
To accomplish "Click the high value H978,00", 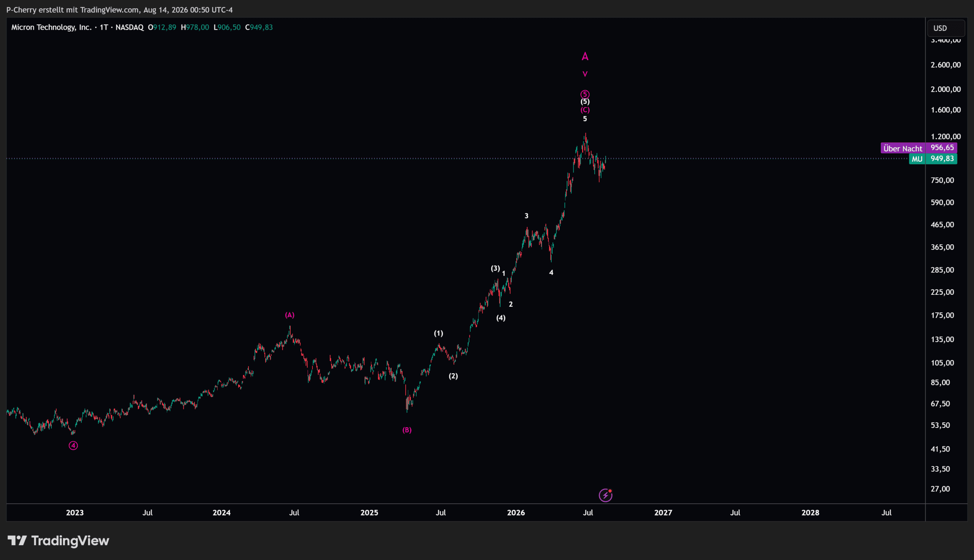I will click(x=195, y=27).
